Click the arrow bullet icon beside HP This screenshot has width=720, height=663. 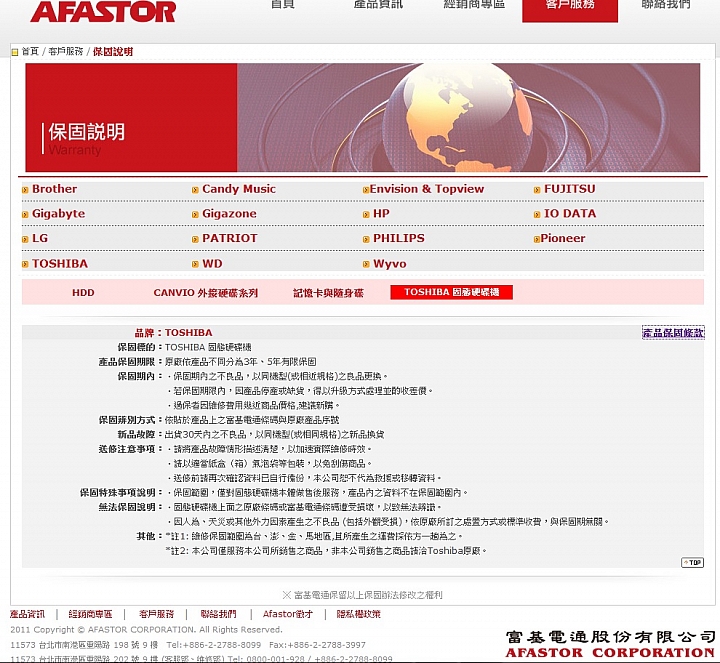click(366, 214)
